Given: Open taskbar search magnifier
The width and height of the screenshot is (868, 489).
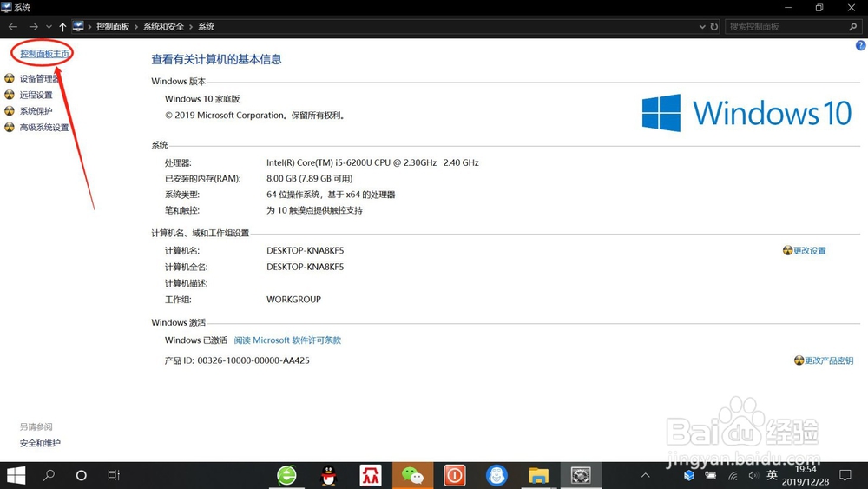Looking at the screenshot, I should pyautogui.click(x=49, y=475).
